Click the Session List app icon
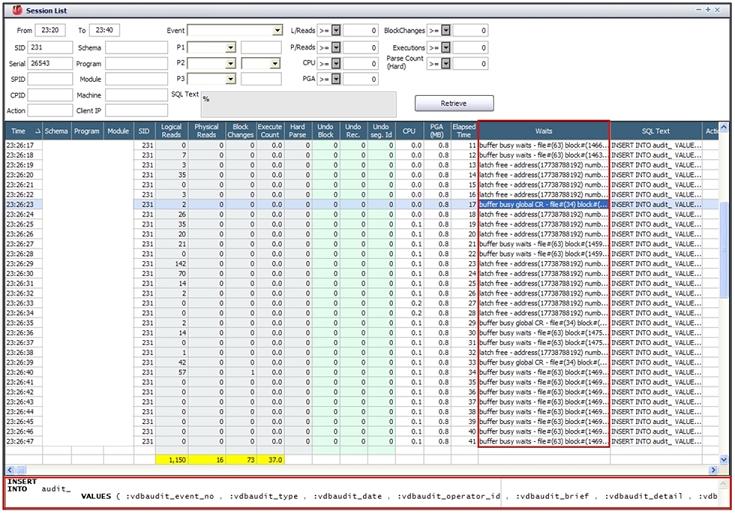 [17, 10]
